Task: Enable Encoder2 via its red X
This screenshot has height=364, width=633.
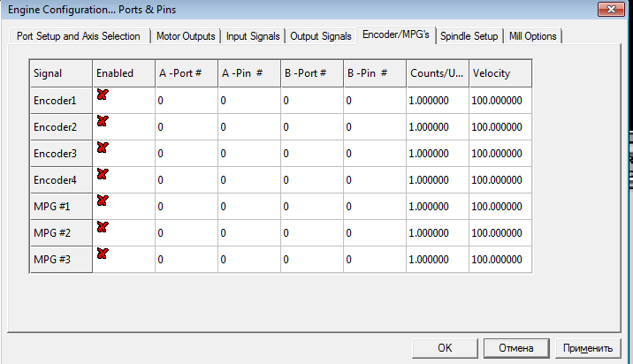Action: [x=103, y=121]
